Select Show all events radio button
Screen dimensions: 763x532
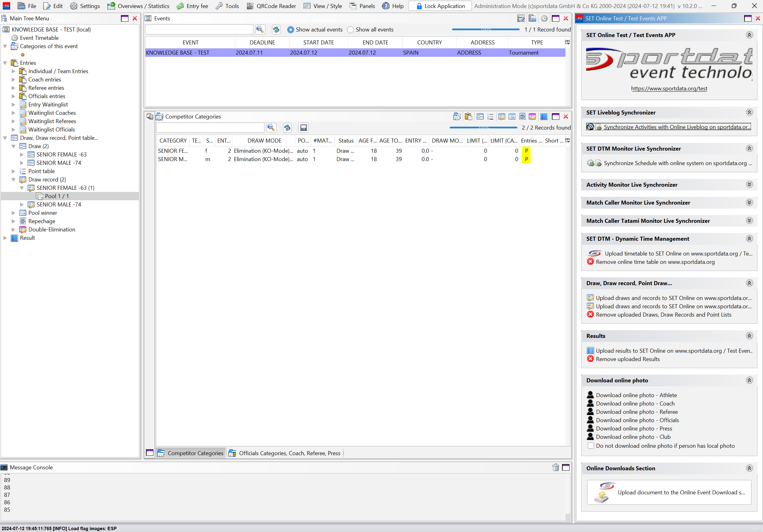(350, 30)
